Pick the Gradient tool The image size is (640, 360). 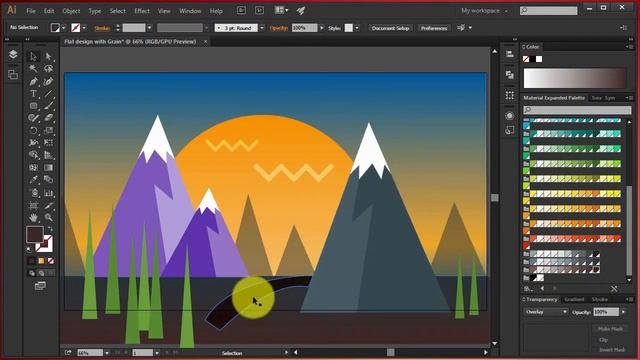click(x=49, y=167)
